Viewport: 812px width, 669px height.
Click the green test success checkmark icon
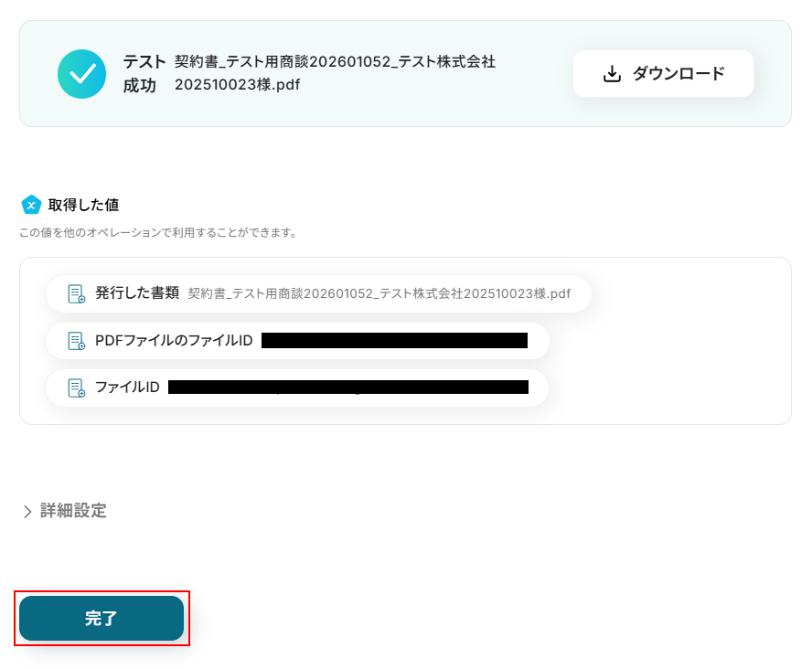(82, 74)
